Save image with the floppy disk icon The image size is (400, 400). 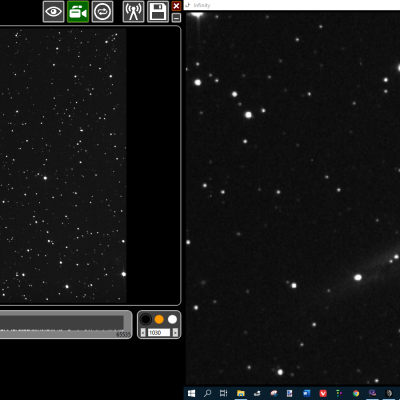(158, 12)
